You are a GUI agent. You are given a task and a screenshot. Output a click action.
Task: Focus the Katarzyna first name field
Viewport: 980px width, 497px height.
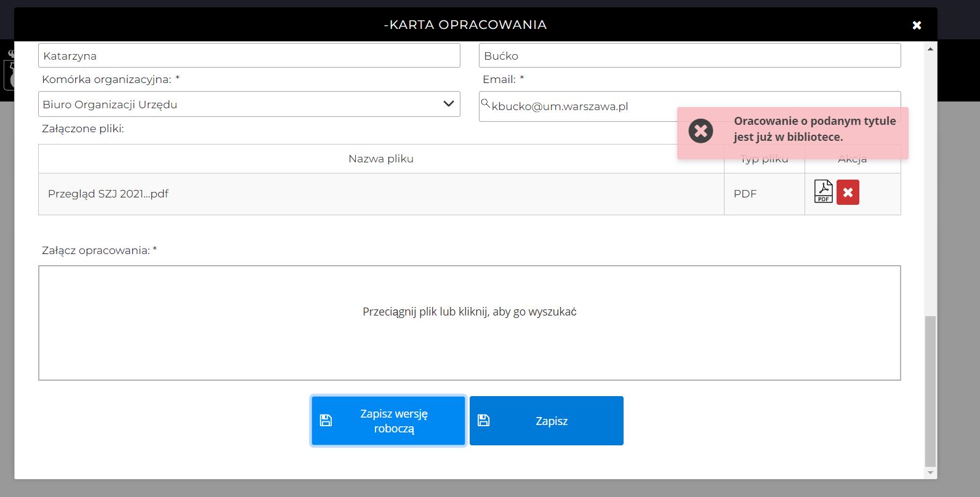click(249, 56)
